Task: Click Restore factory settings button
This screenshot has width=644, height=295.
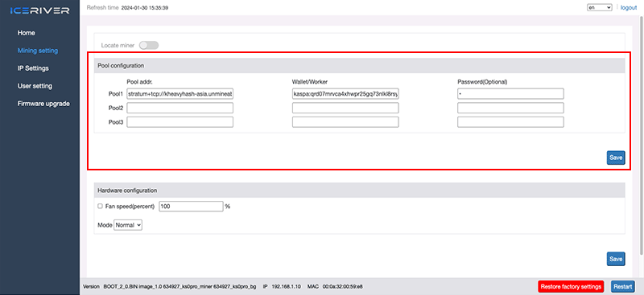Action: coord(571,286)
